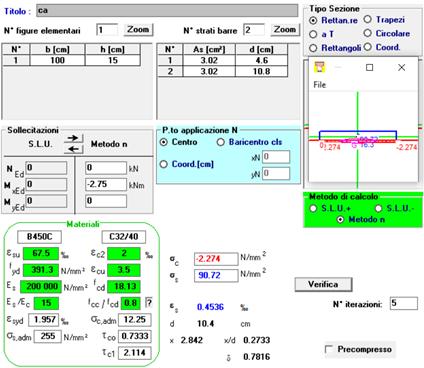Click the B450C steel material button
The image size is (424, 368).
click(39, 237)
